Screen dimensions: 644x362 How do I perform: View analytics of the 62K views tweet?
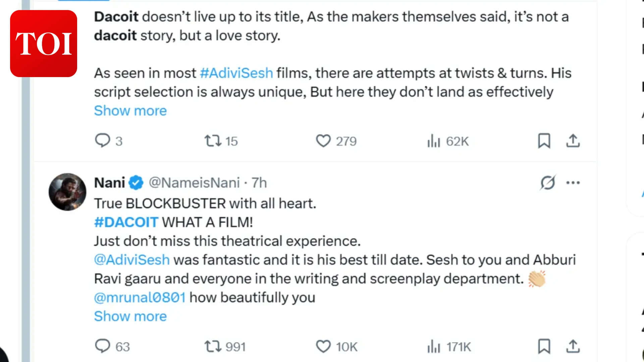pos(434,141)
